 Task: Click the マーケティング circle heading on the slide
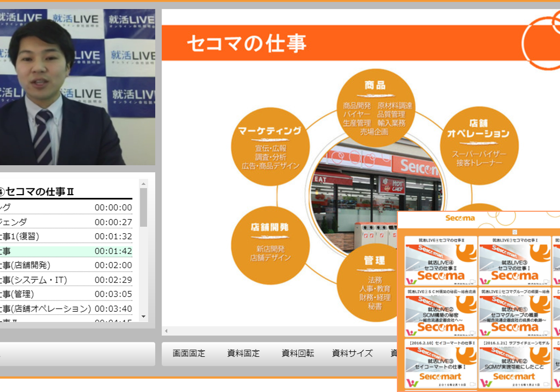tap(270, 130)
